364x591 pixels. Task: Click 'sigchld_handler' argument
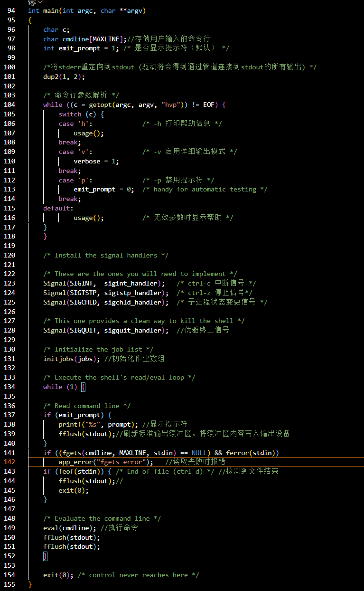pos(132,302)
